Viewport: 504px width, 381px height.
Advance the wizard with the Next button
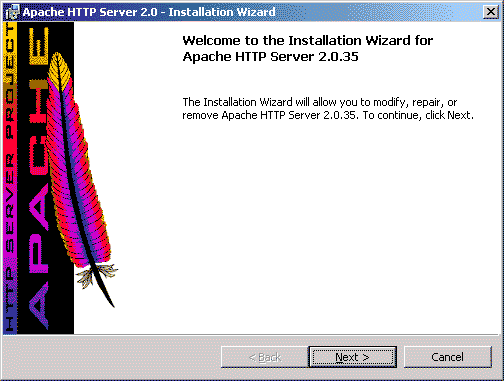(353, 357)
